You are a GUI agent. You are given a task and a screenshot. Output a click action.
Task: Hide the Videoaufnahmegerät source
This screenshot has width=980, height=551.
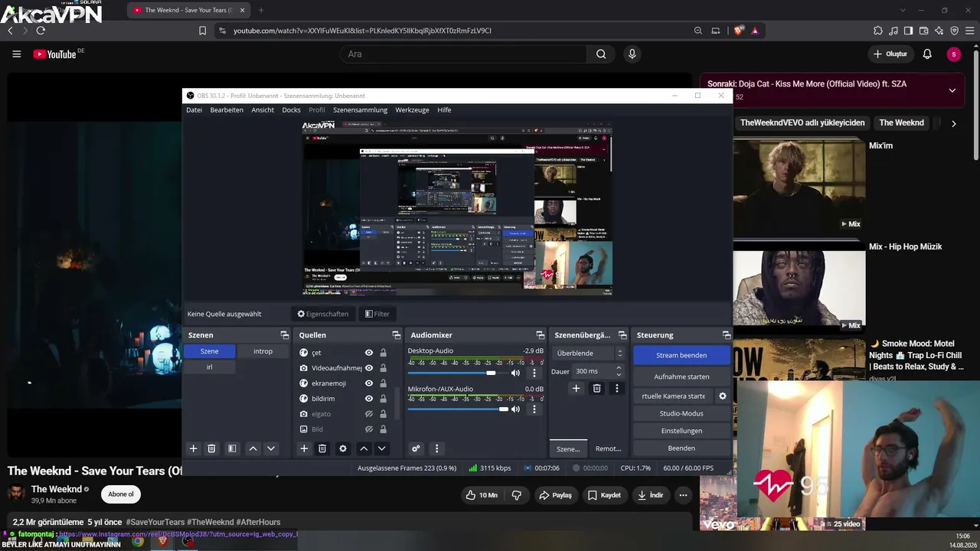coord(369,368)
